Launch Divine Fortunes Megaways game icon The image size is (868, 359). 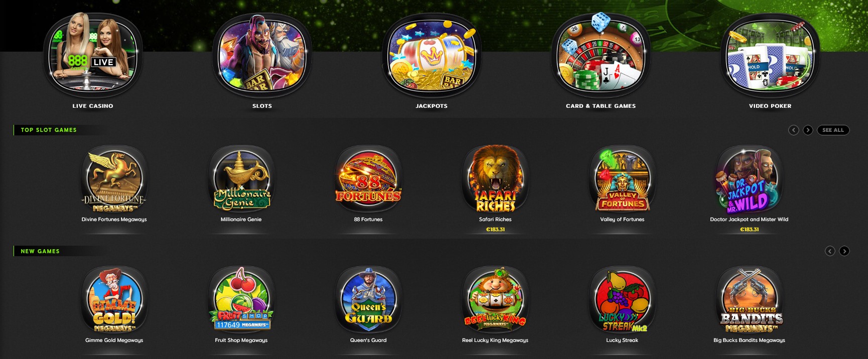tap(114, 179)
